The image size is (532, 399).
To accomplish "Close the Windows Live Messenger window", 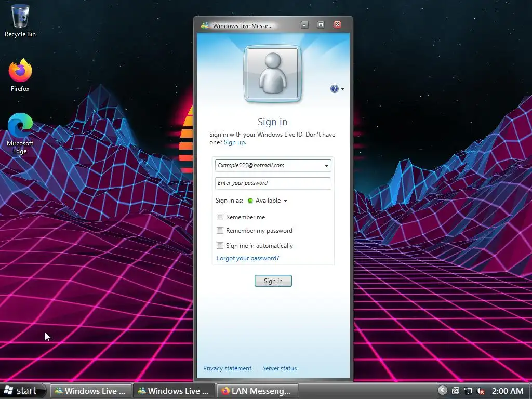I will [x=337, y=25].
